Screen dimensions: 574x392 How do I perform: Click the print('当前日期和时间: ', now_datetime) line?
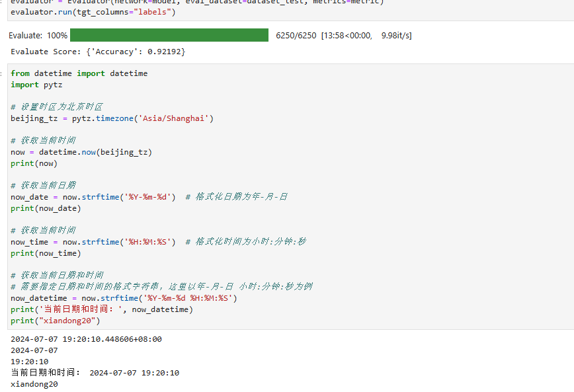pos(102,309)
